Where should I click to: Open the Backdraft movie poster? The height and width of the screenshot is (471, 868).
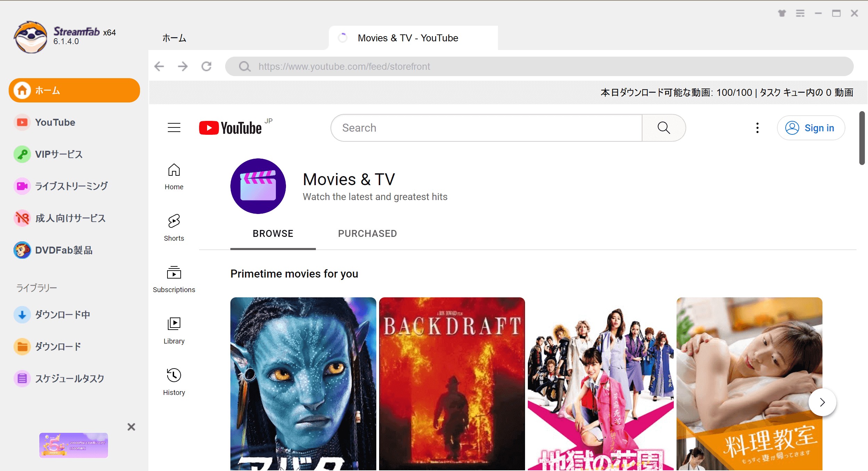click(x=452, y=384)
